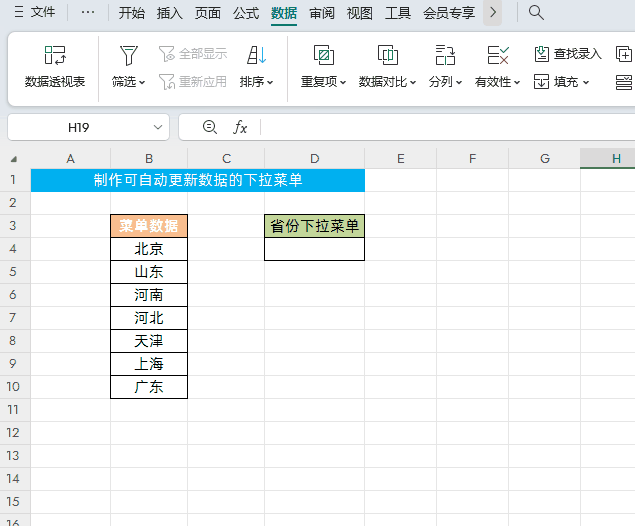Click the cell containing 河北
635x526 pixels.
click(149, 318)
